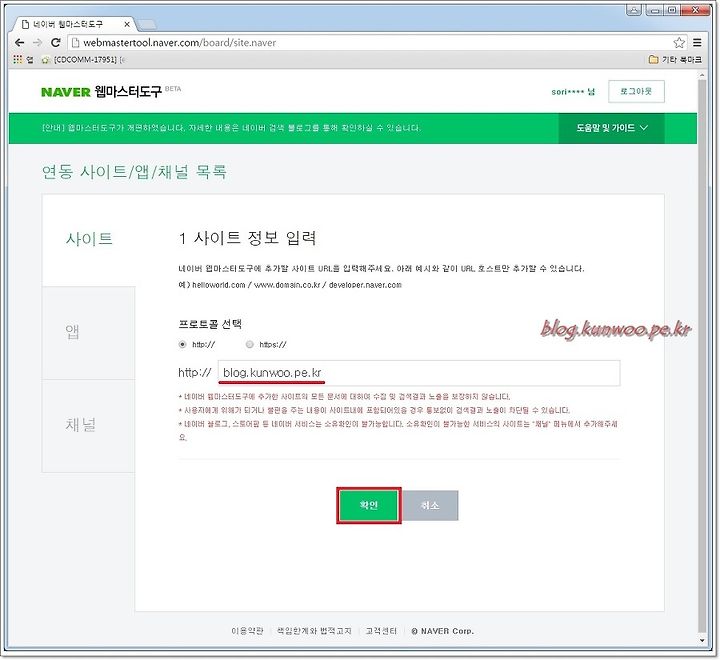Bookmark this page with the star icon

coord(679,43)
